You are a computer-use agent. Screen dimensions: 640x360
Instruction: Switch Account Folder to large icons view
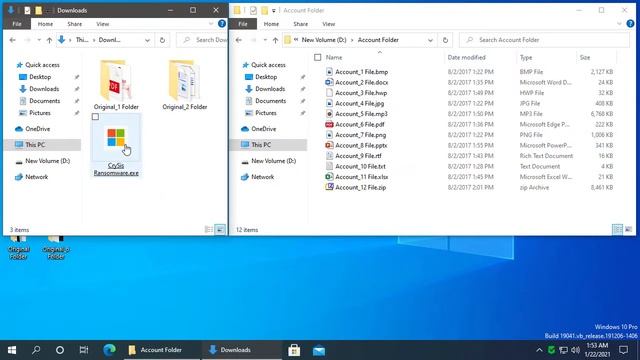click(629, 229)
